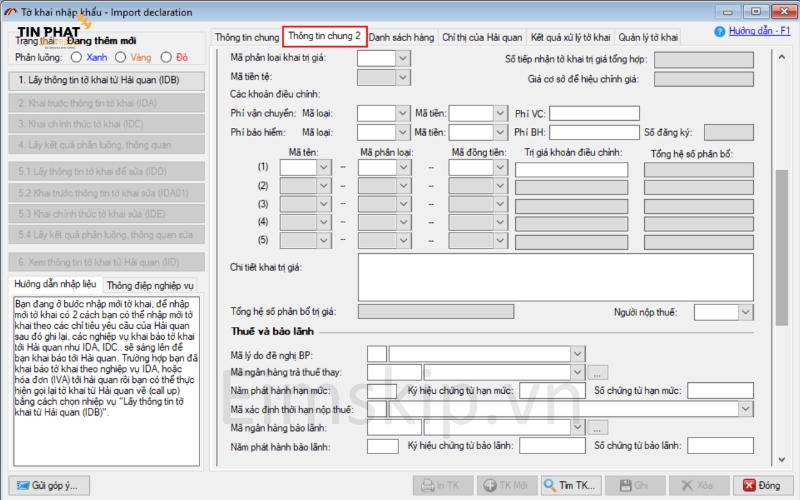Switch to the Danh sách hàng tab
800x500 pixels.
tap(404, 37)
